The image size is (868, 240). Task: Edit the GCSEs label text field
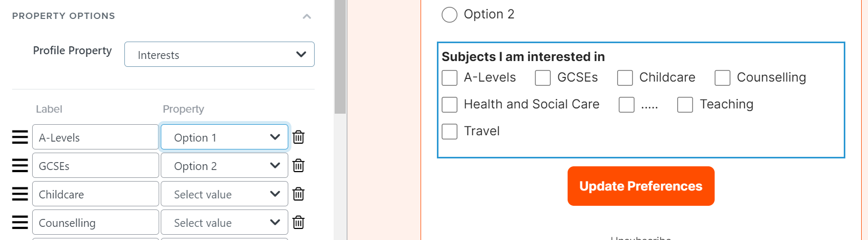tap(95, 165)
